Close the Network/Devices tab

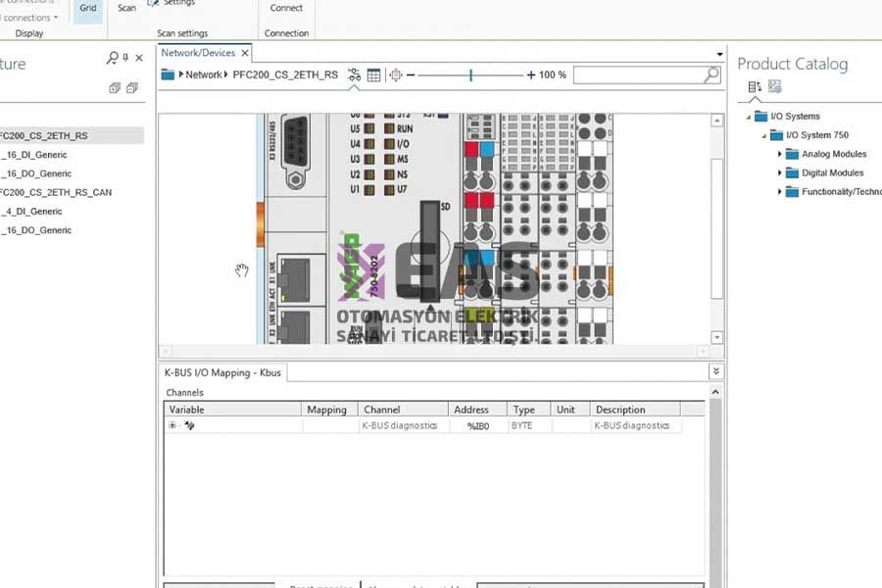pyautogui.click(x=245, y=53)
